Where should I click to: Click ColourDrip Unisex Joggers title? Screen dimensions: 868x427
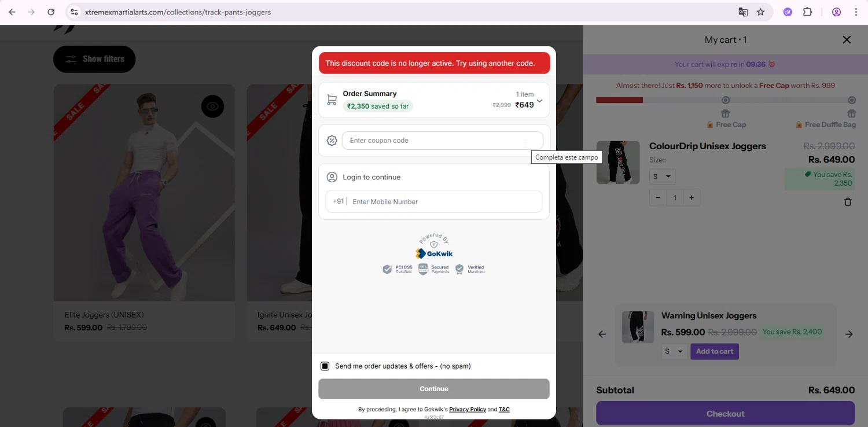(708, 146)
